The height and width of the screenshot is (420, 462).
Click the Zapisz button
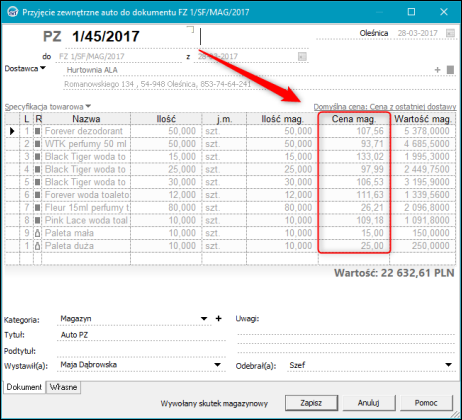[x=311, y=403]
